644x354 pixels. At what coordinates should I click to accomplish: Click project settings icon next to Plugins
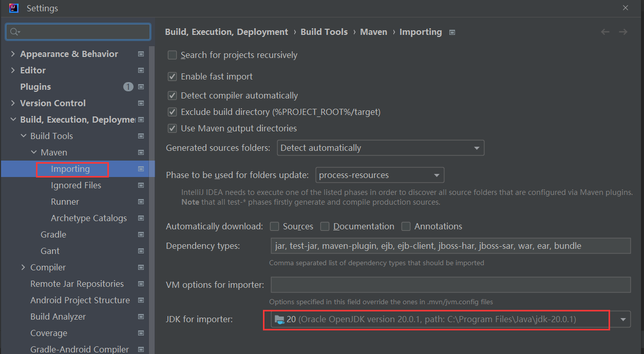coord(141,87)
